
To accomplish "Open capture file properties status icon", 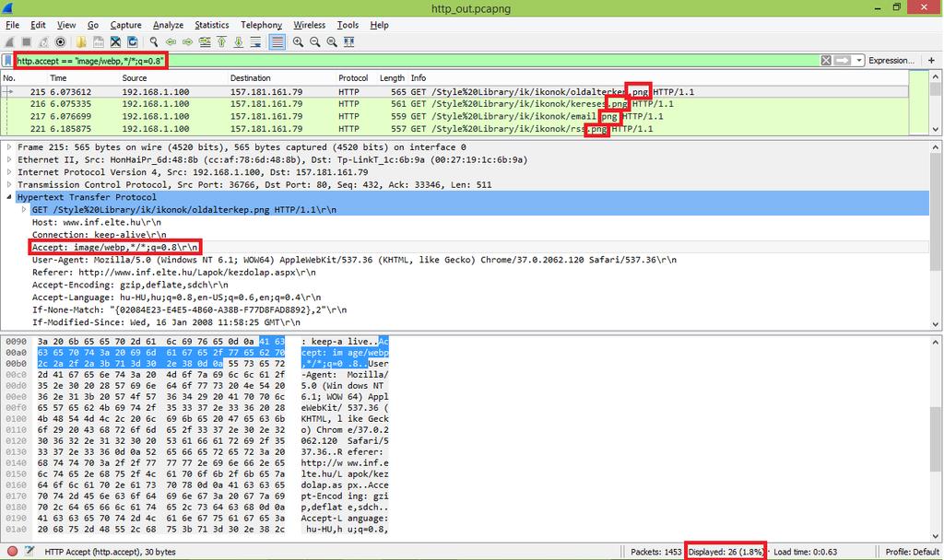I will 29,551.
